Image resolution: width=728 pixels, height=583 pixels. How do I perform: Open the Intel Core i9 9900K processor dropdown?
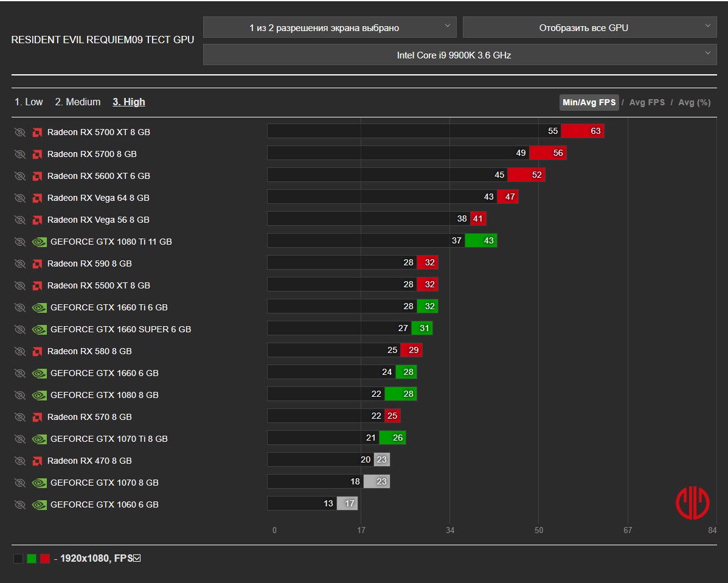[x=460, y=55]
